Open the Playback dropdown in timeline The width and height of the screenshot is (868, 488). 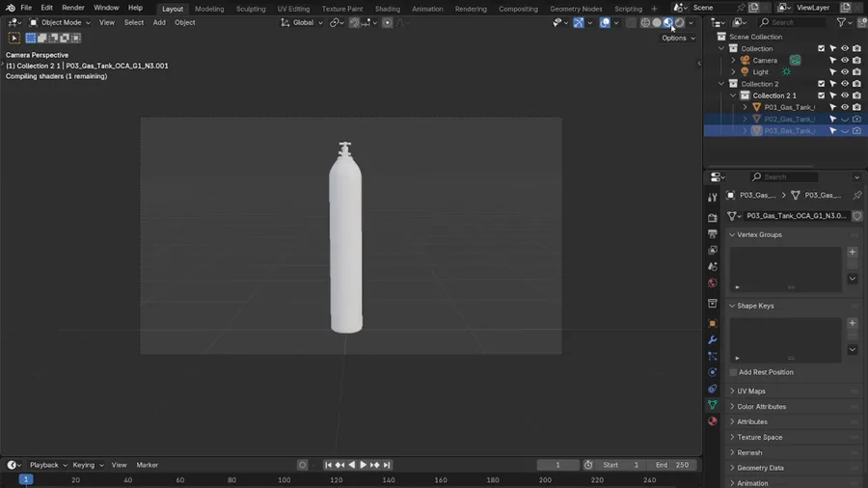click(48, 465)
